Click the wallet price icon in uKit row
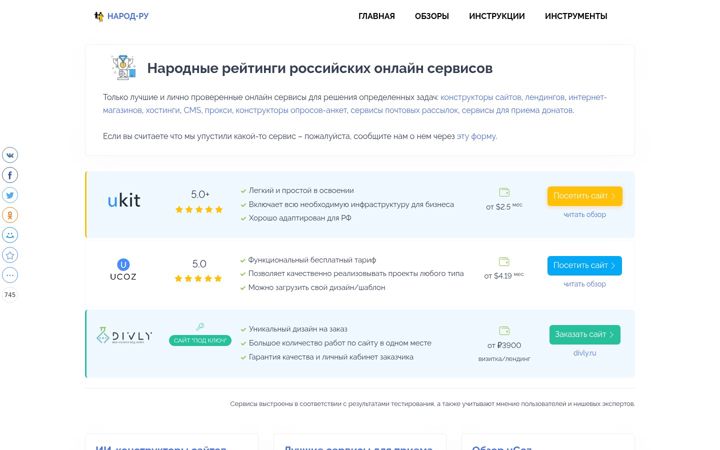This screenshot has height=450, width=720. coord(504,192)
